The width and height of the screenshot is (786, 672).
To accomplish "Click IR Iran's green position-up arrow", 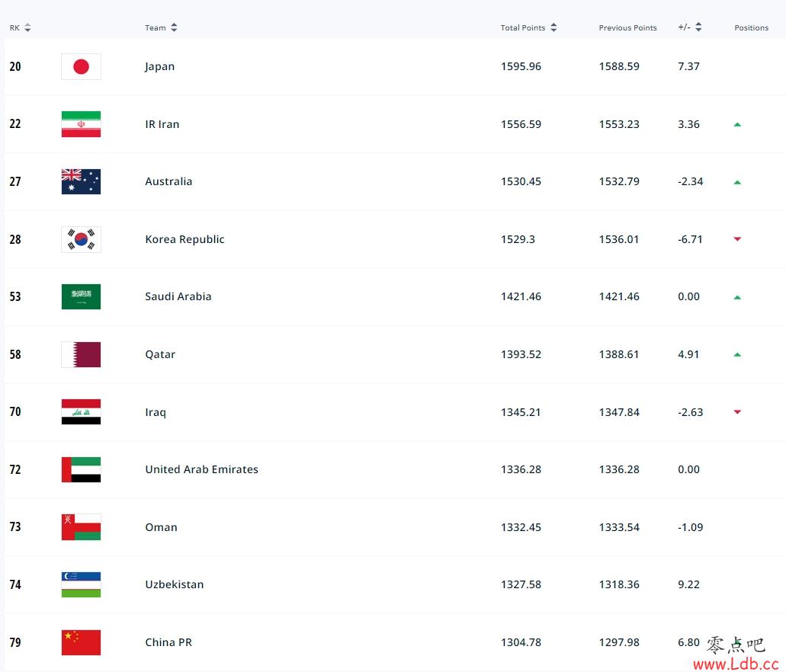I will pos(737,124).
